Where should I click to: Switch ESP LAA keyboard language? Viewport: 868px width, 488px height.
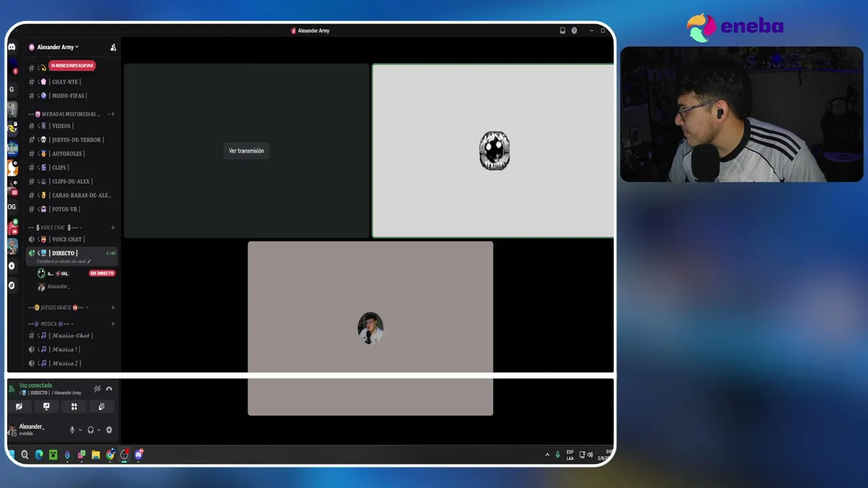[570, 455]
